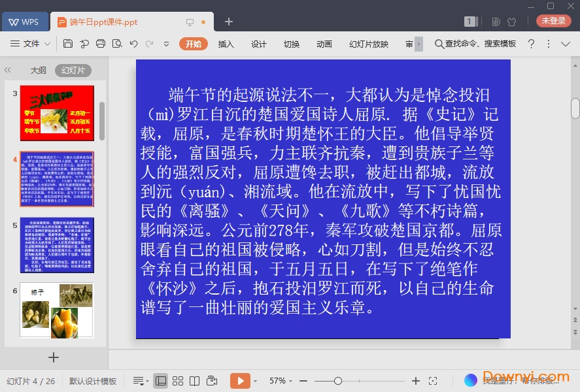Viewport: 580px width, 392px height.
Task: Click the Save icon in quick toolbar
Action: tap(68, 44)
